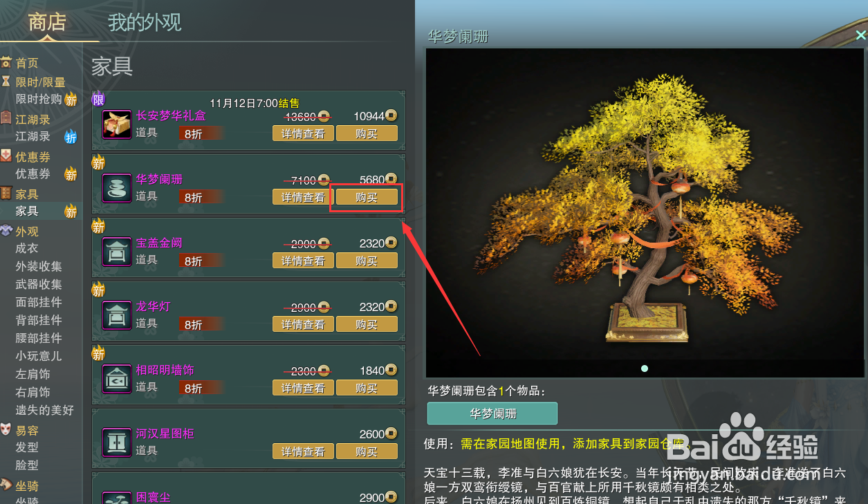The height and width of the screenshot is (504, 868).
Task: Click the hourglass icon beside 限时/限量
Action: point(8,82)
